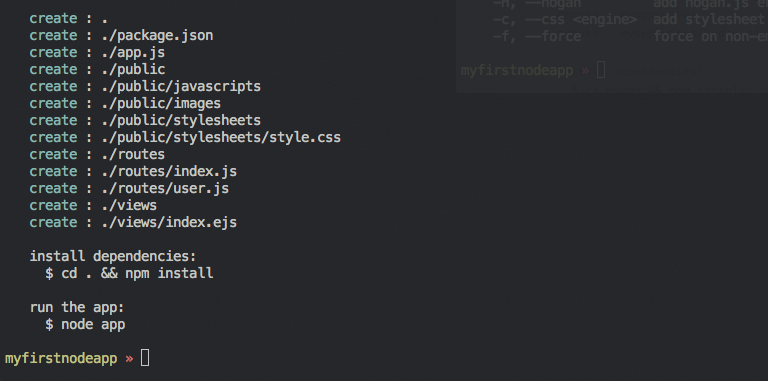
Task: Click the ./views directory line
Action: tap(93, 205)
